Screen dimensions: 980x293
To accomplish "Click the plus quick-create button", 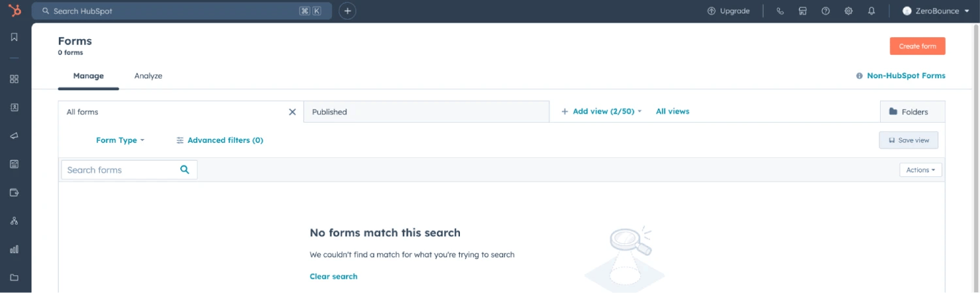I will [348, 11].
